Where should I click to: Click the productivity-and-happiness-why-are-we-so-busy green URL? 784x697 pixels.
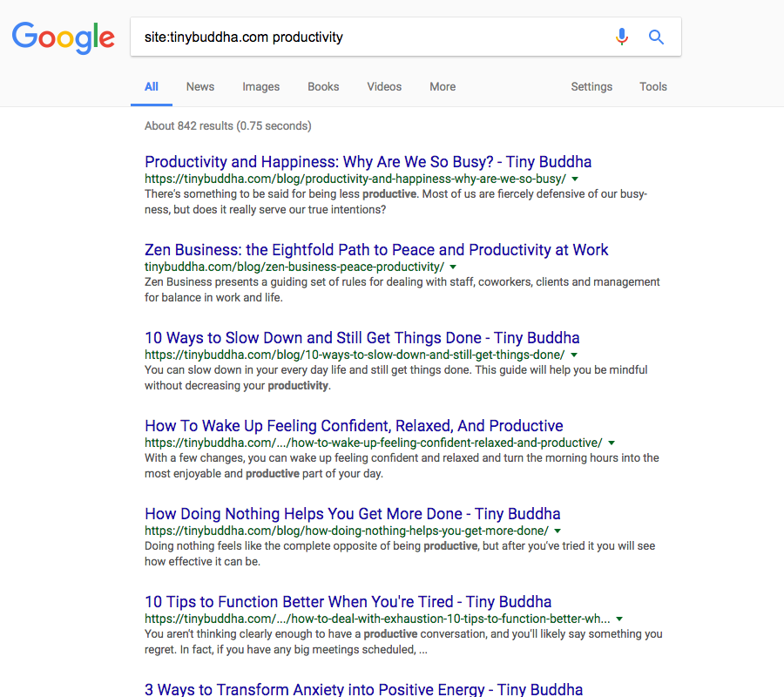(355, 179)
